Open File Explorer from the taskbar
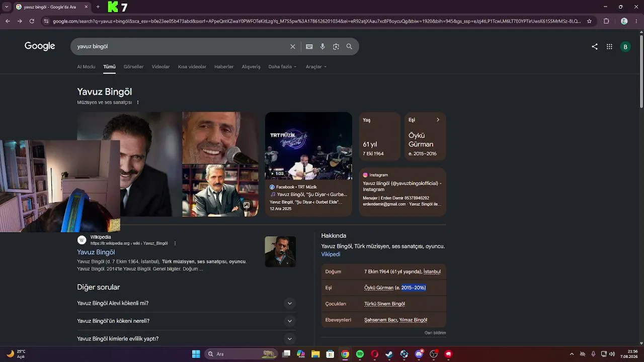This screenshot has width=644, height=362. [x=315, y=354]
